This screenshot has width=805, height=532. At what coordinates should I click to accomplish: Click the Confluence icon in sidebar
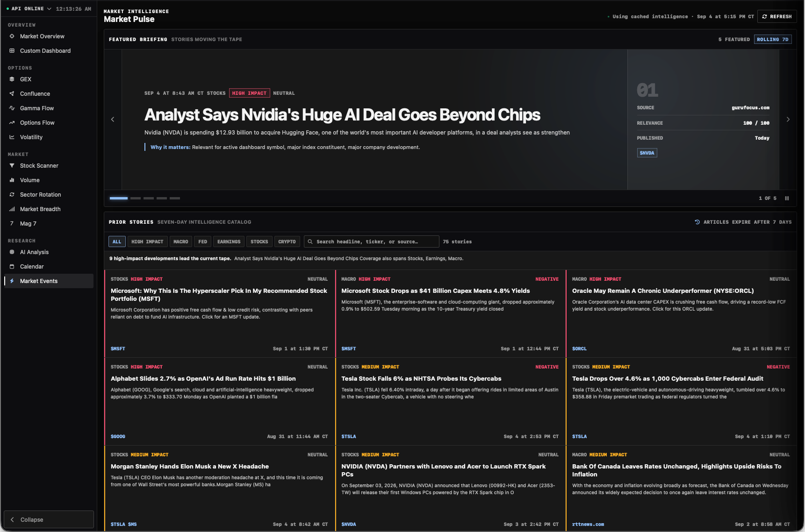[12, 94]
